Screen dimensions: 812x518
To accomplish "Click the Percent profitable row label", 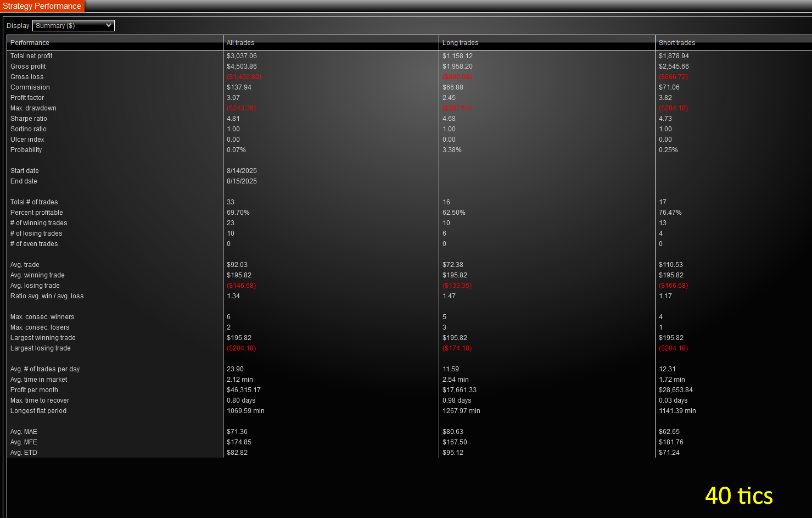I will [36, 213].
